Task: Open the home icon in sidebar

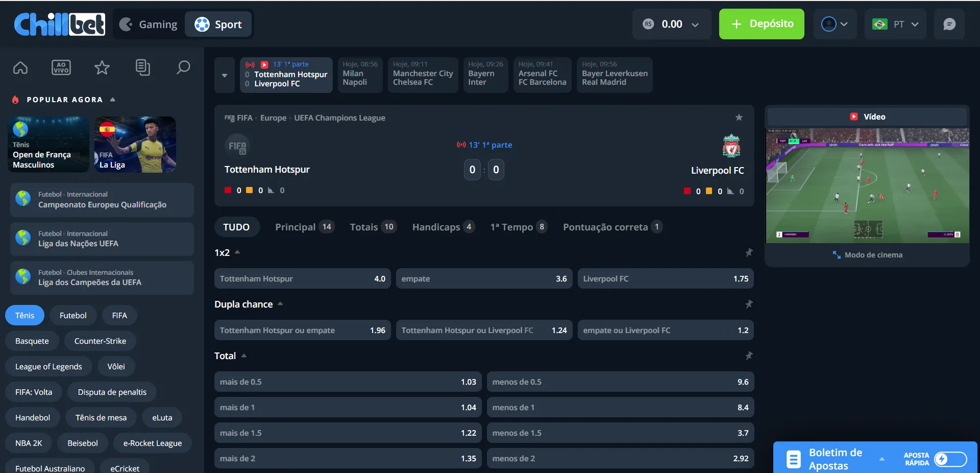Action: (20, 67)
